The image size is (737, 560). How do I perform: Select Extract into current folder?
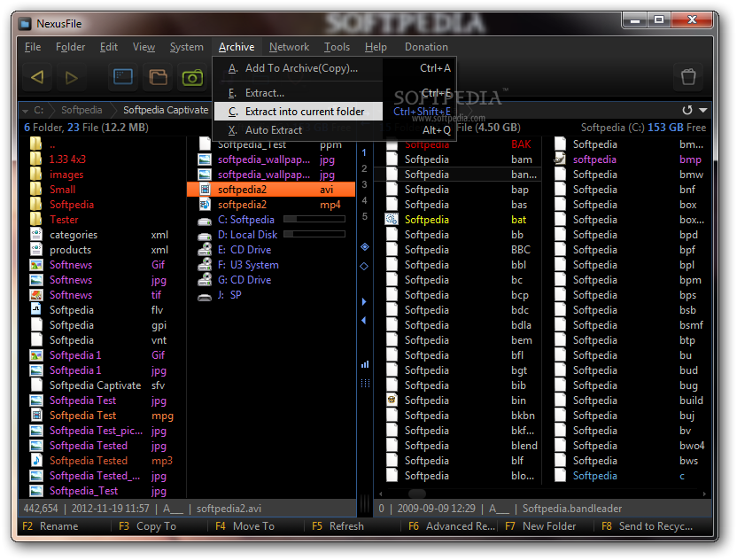click(x=334, y=112)
